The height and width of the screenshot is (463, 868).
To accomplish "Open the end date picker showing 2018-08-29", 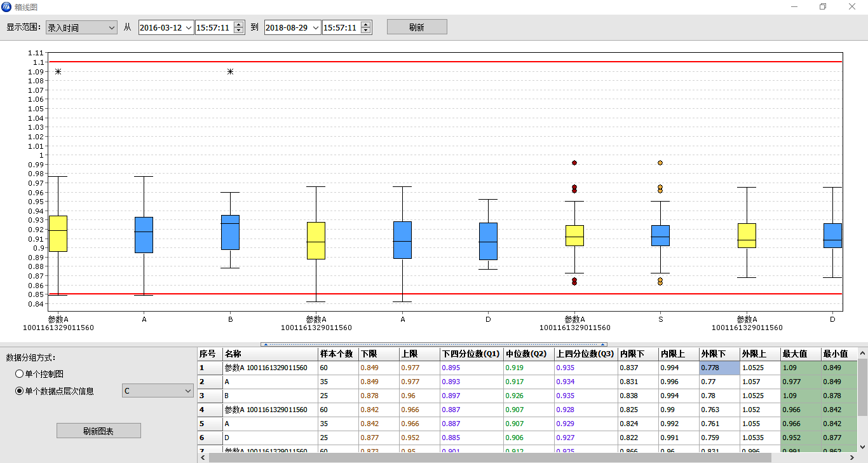I will (x=316, y=27).
